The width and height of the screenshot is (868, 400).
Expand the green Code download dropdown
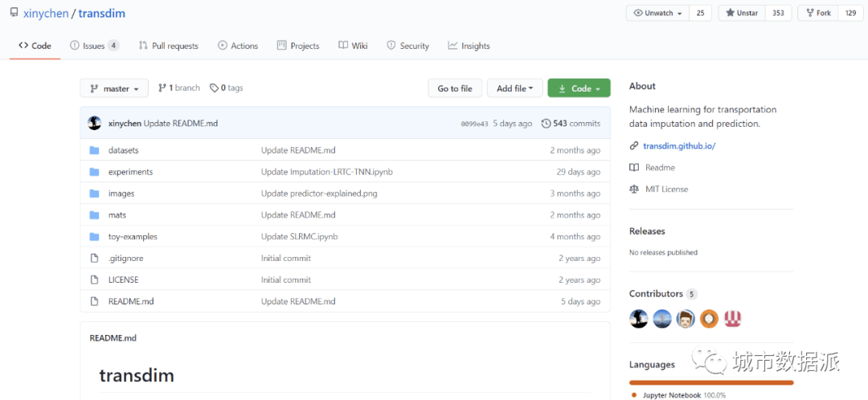[x=579, y=88]
